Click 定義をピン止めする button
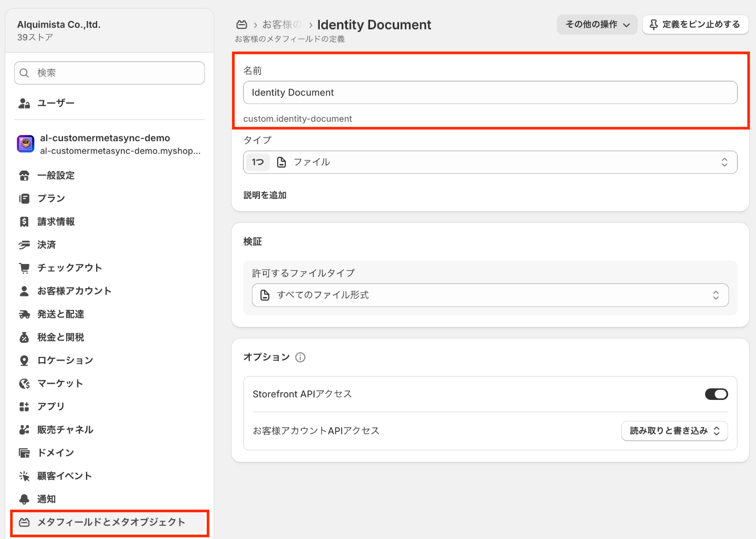Screen dimensions: 756x539 696,25
